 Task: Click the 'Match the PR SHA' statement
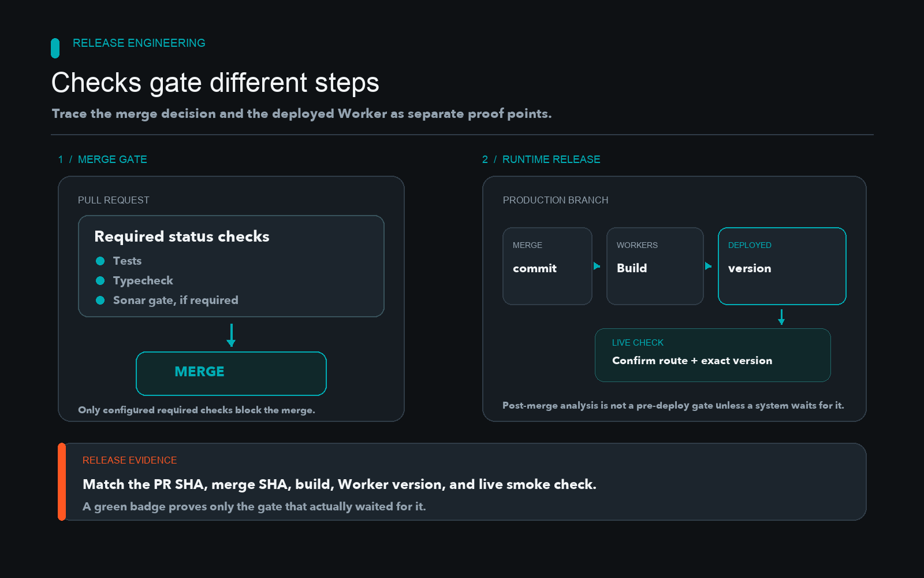coord(340,484)
